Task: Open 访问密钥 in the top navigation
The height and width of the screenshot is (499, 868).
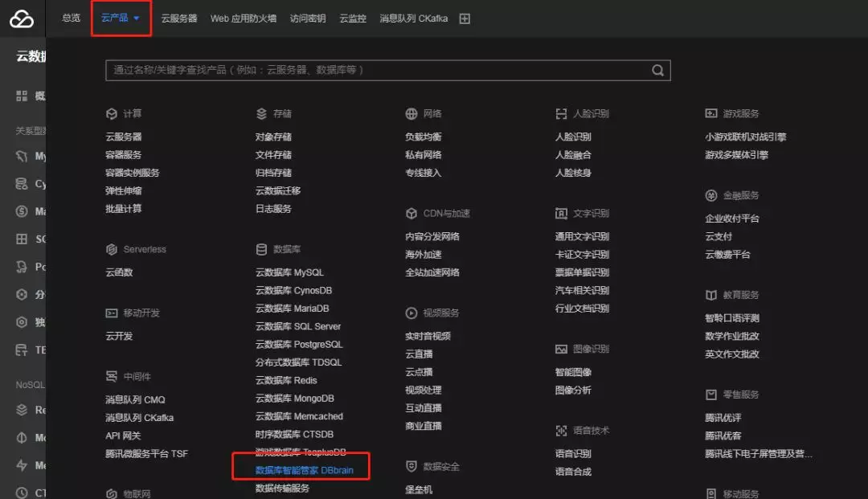Action: pos(308,18)
